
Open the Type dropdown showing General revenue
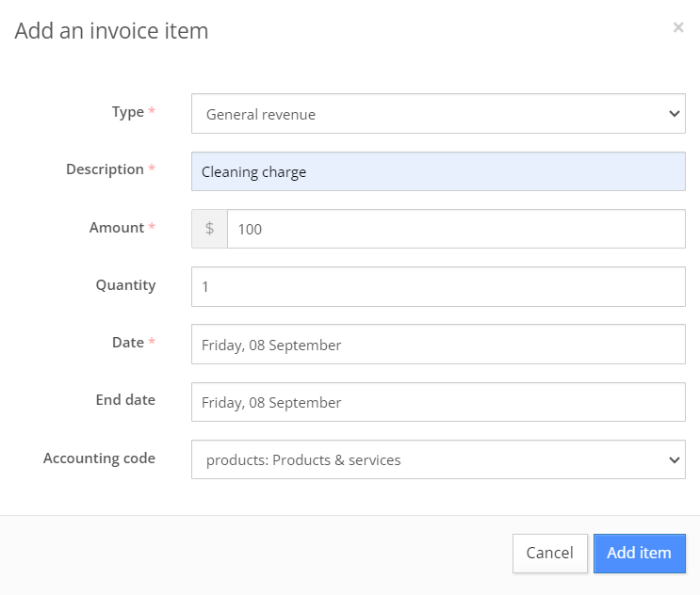438,114
